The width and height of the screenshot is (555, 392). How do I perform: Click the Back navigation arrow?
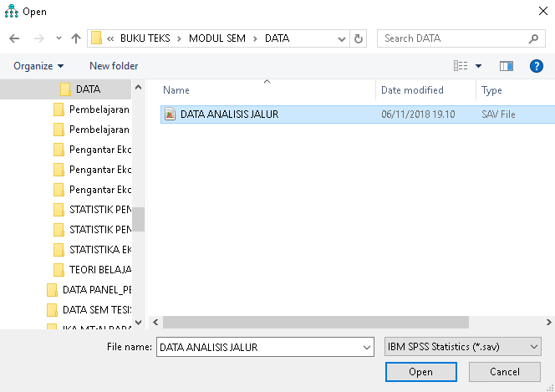click(x=14, y=38)
